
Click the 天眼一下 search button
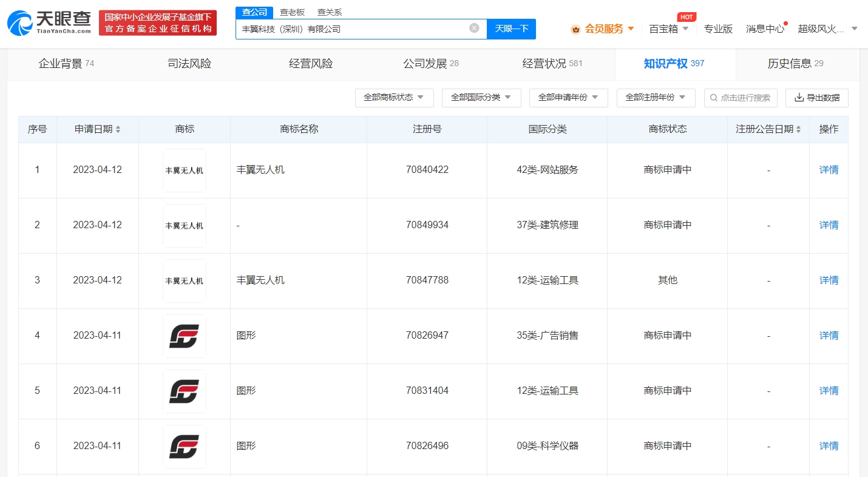pos(512,29)
